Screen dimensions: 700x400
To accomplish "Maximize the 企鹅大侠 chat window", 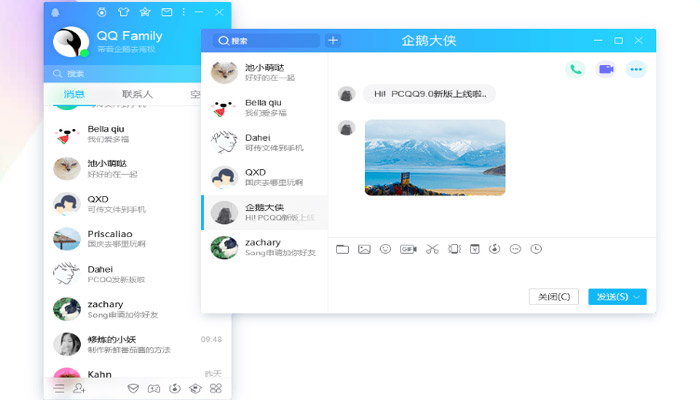I will [x=618, y=41].
